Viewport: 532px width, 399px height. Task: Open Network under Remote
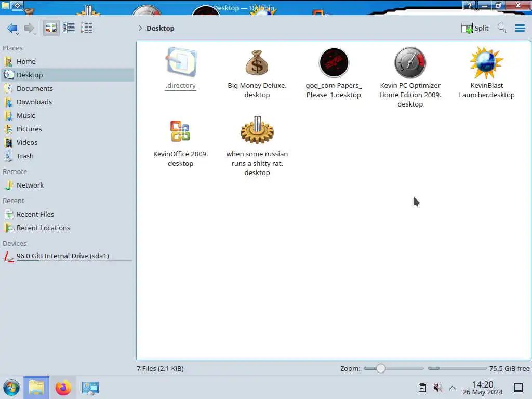(x=67, y=185)
